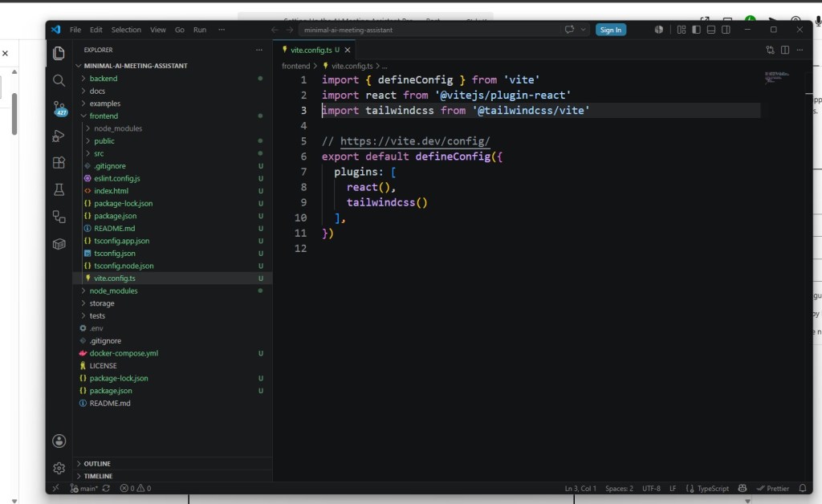Collapse the MINIMAL-AI-MEETING-ASSISTANT root
822x504 pixels.
pyautogui.click(x=135, y=66)
